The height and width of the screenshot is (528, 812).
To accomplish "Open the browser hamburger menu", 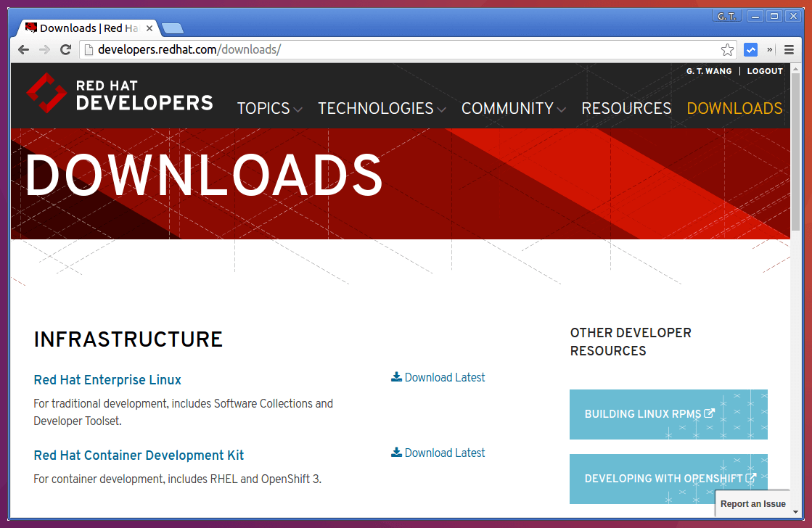I will (x=789, y=49).
